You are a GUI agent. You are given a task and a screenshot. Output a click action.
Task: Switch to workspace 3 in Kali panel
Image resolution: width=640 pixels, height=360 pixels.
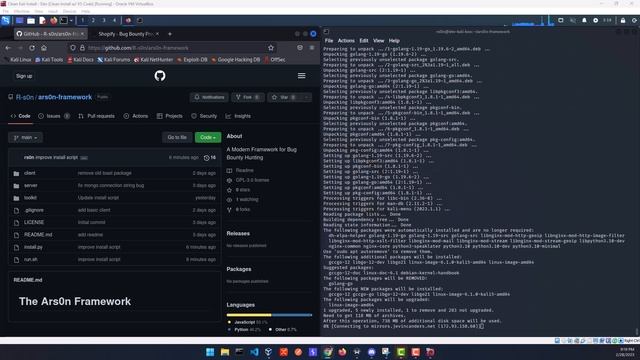click(x=104, y=20)
